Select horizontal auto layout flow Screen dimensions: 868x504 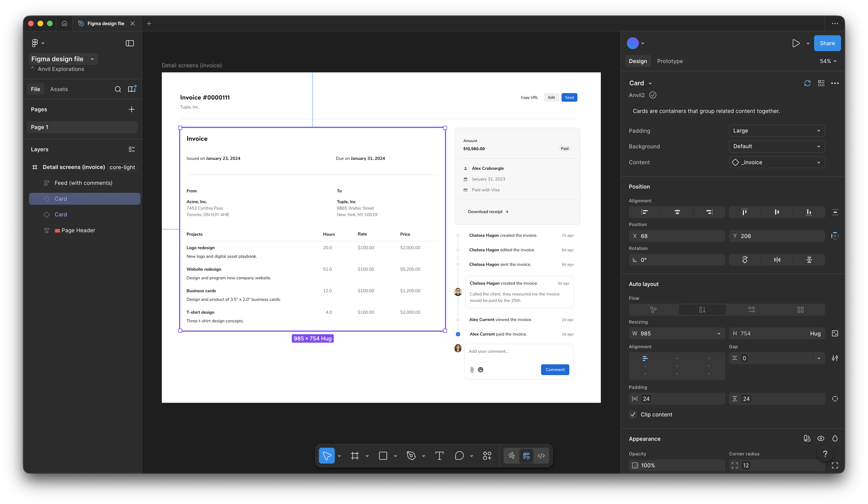tap(752, 309)
